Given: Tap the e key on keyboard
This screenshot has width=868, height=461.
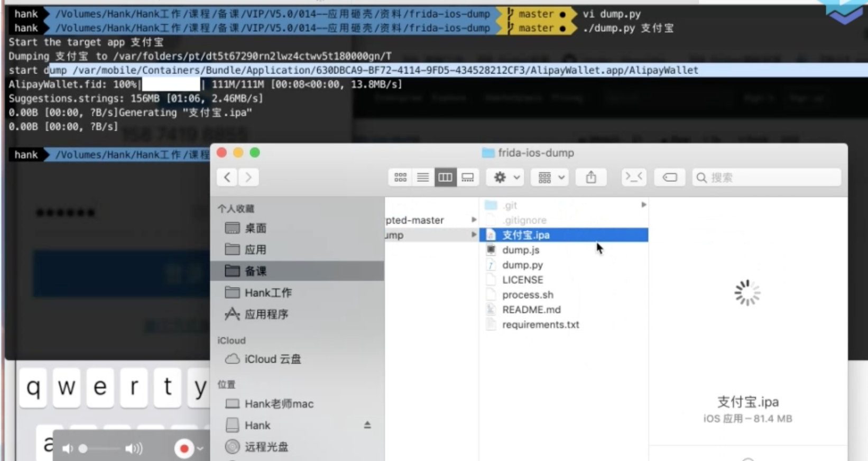Looking at the screenshot, I should 100,388.
